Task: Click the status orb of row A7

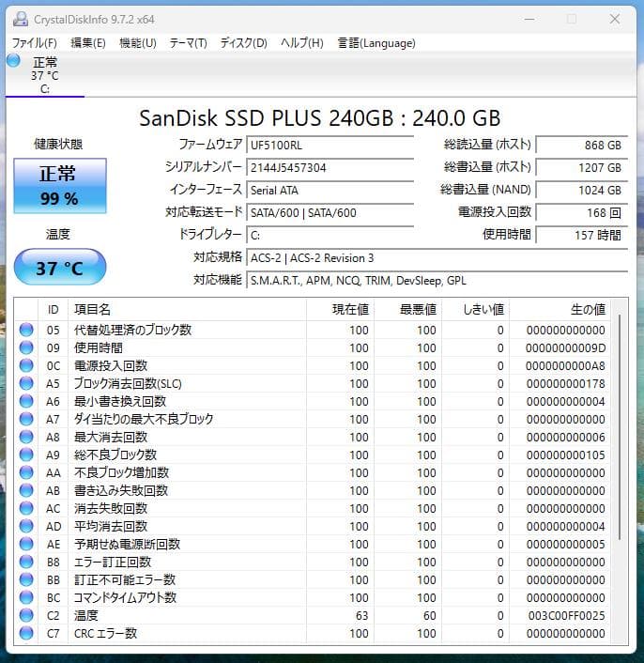Action: 26,419
